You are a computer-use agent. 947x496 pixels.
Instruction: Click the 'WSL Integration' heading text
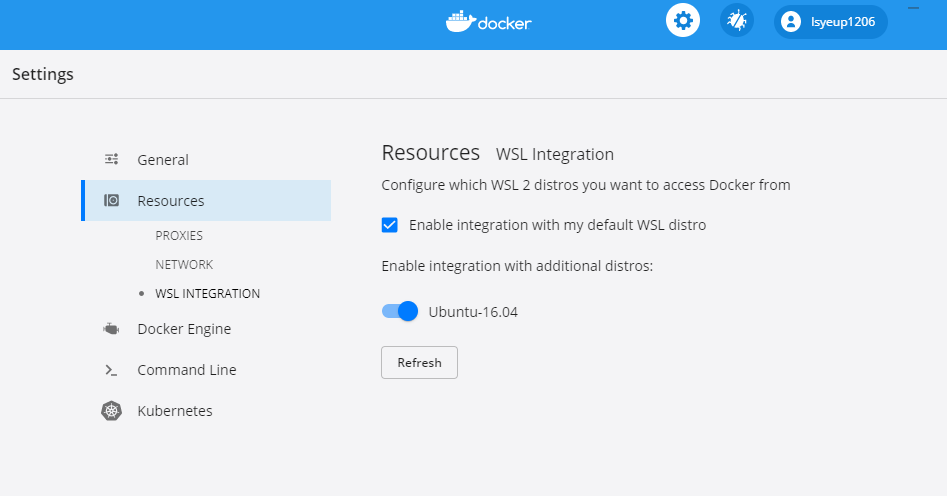tap(554, 154)
